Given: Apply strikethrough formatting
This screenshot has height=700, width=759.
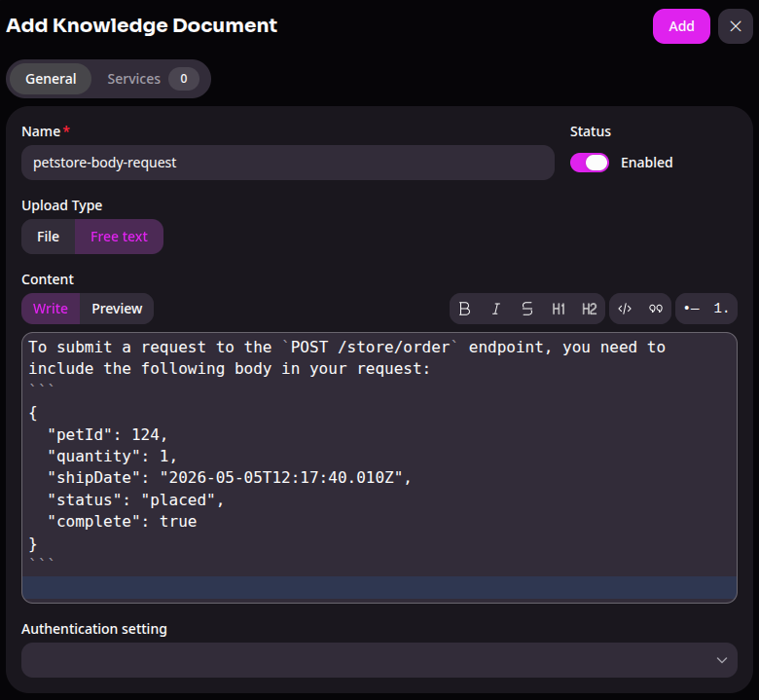Looking at the screenshot, I should click(527, 309).
